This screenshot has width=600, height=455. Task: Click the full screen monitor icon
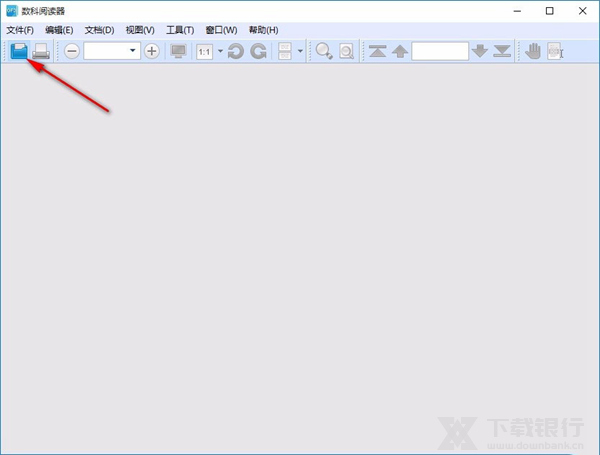179,51
